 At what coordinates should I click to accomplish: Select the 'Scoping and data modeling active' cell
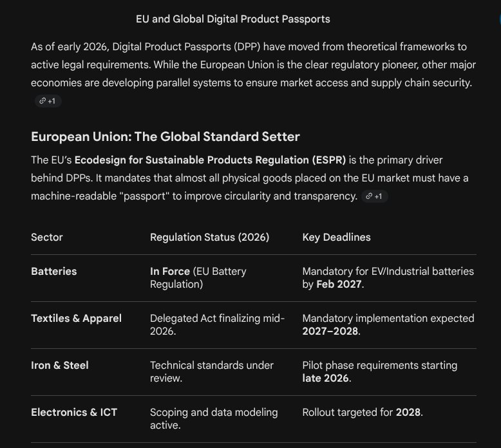(214, 418)
